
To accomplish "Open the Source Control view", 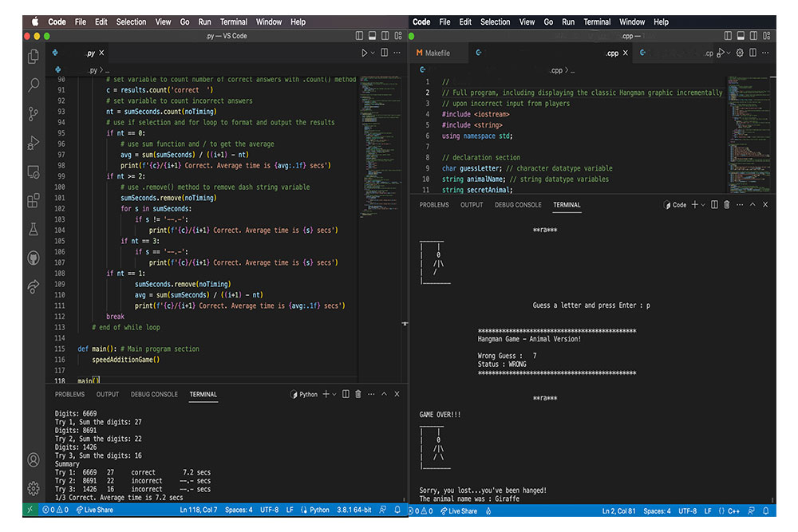I will click(x=34, y=113).
